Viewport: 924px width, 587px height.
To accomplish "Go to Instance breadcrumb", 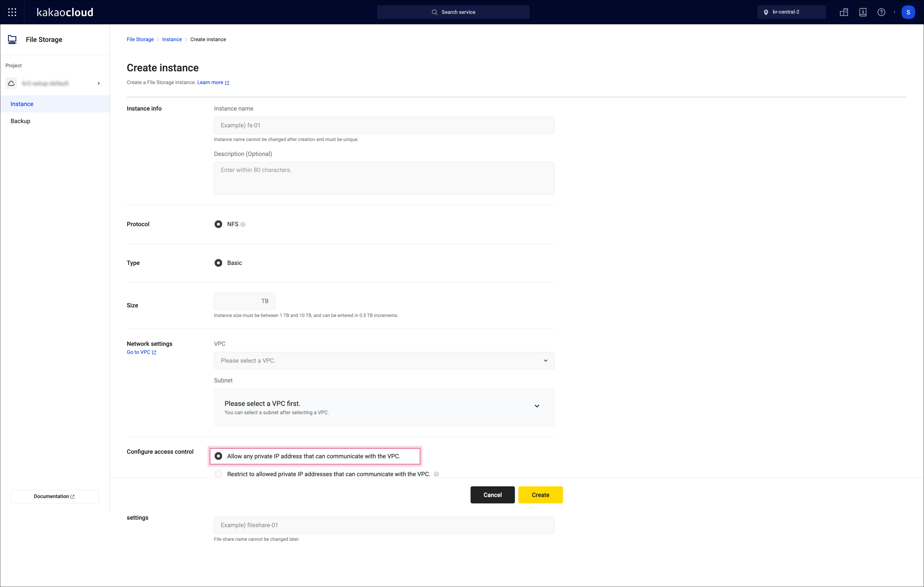I will [172, 40].
